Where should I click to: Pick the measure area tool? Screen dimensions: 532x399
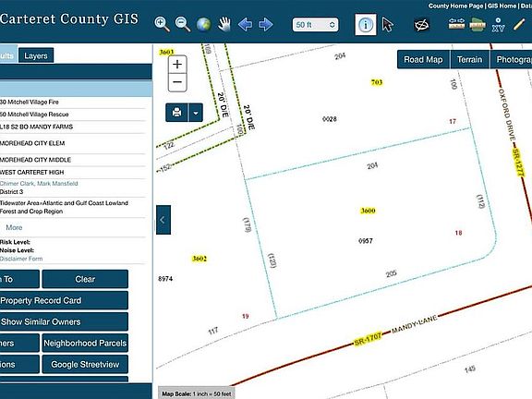[x=478, y=25]
